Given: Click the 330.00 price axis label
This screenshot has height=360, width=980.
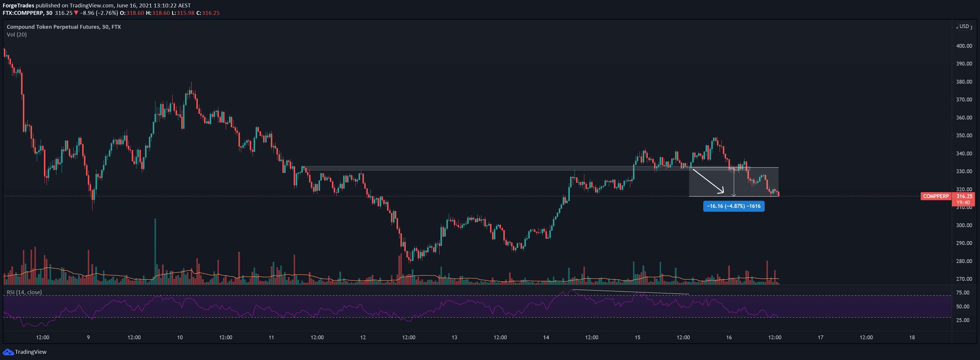Looking at the screenshot, I should point(964,171).
